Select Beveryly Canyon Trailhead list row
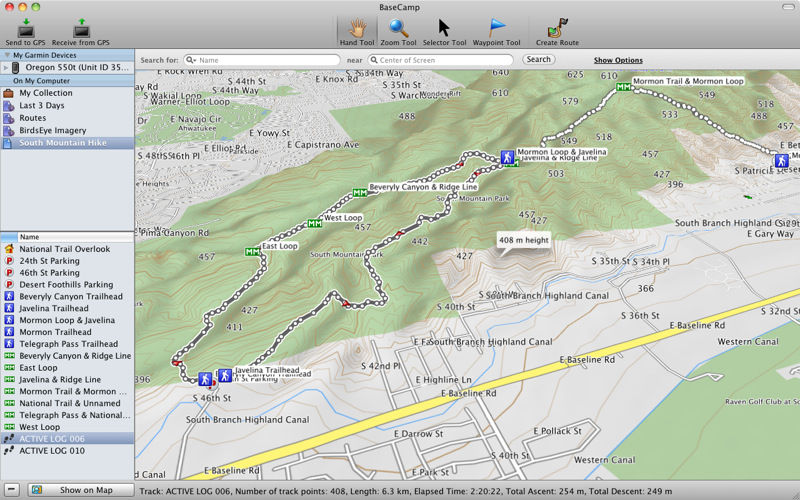The width and height of the screenshot is (800, 500). point(67,296)
